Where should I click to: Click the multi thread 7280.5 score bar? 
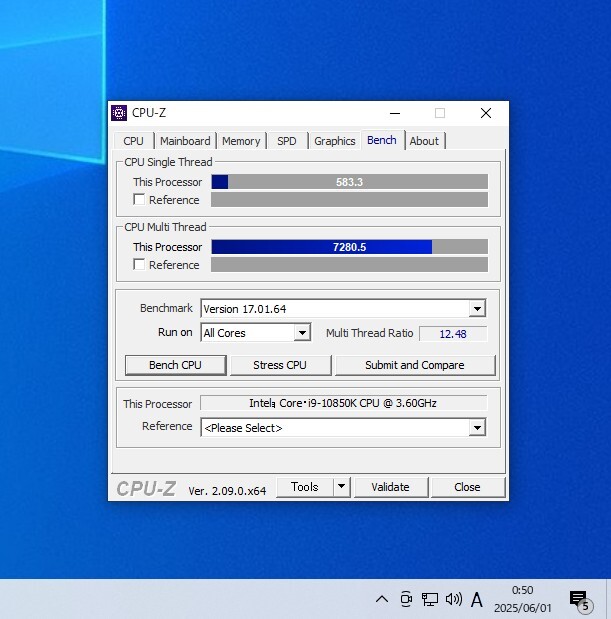[x=349, y=247]
